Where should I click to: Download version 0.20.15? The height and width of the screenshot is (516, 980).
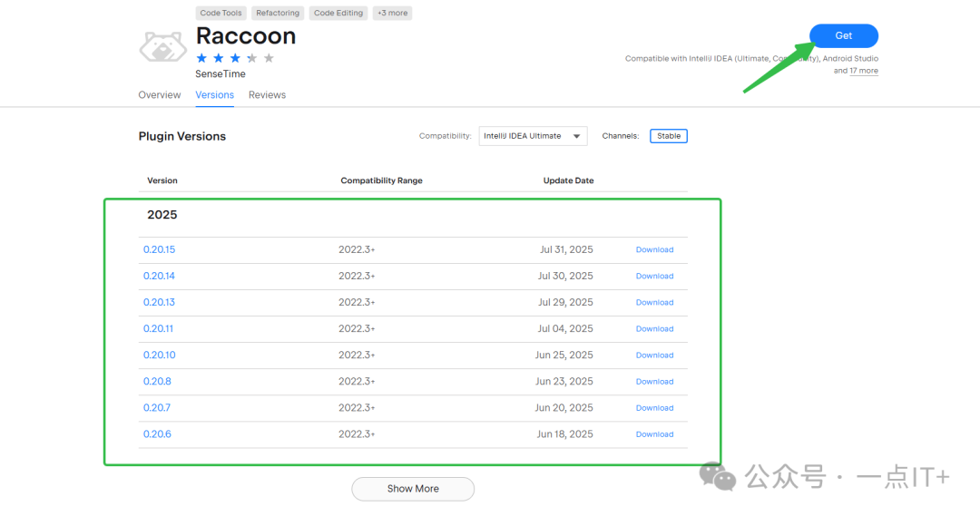pyautogui.click(x=654, y=249)
